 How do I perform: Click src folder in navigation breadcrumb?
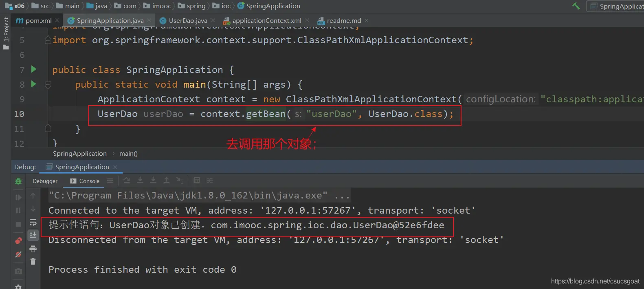tap(40, 6)
